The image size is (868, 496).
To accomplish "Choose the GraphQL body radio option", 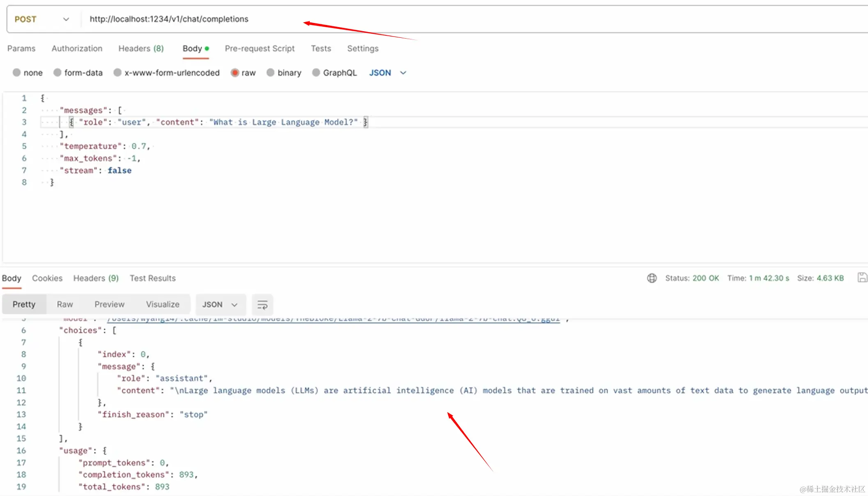I will [x=316, y=73].
